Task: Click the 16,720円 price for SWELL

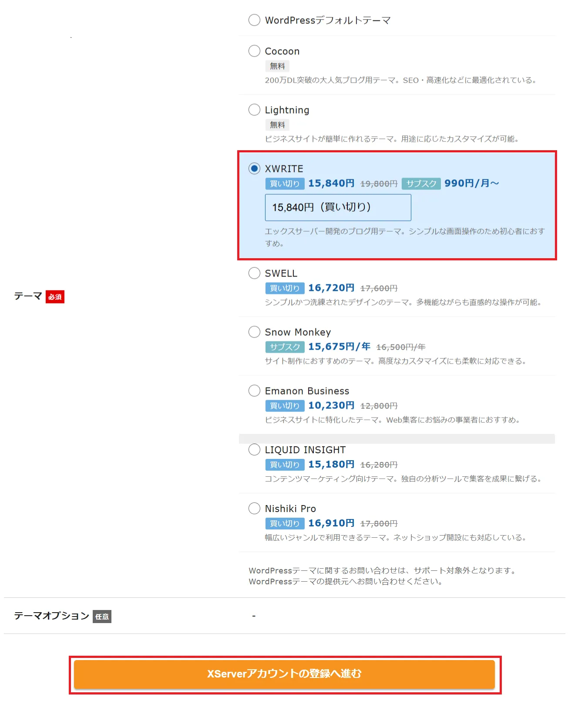Action: tap(331, 288)
